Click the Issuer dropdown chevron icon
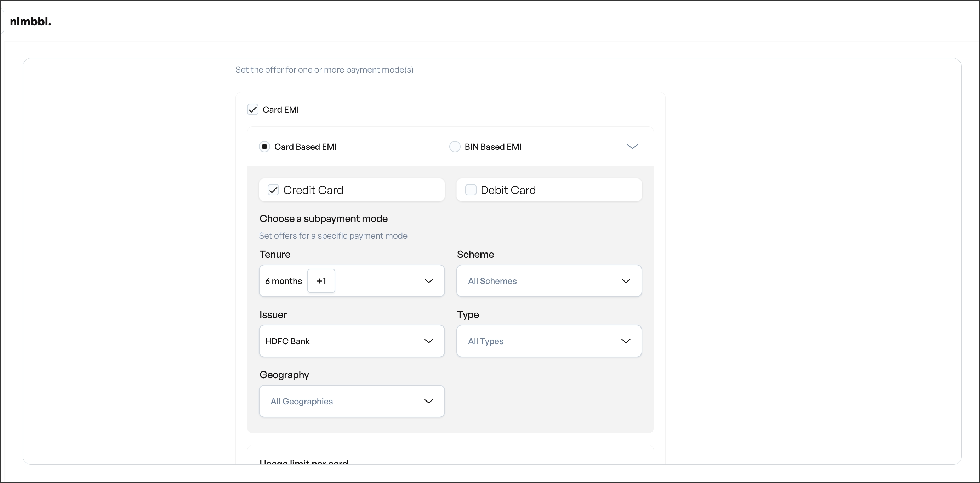 (428, 341)
